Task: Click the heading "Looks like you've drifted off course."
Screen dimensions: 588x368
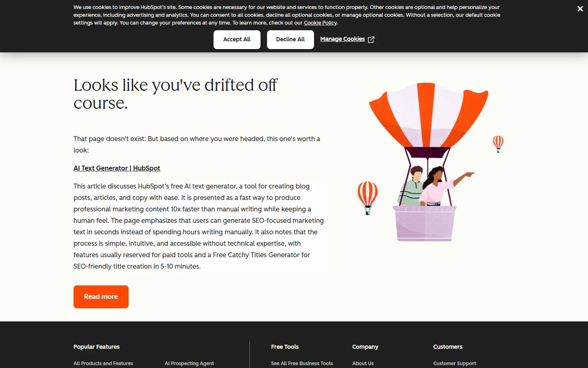Action: 176,94
